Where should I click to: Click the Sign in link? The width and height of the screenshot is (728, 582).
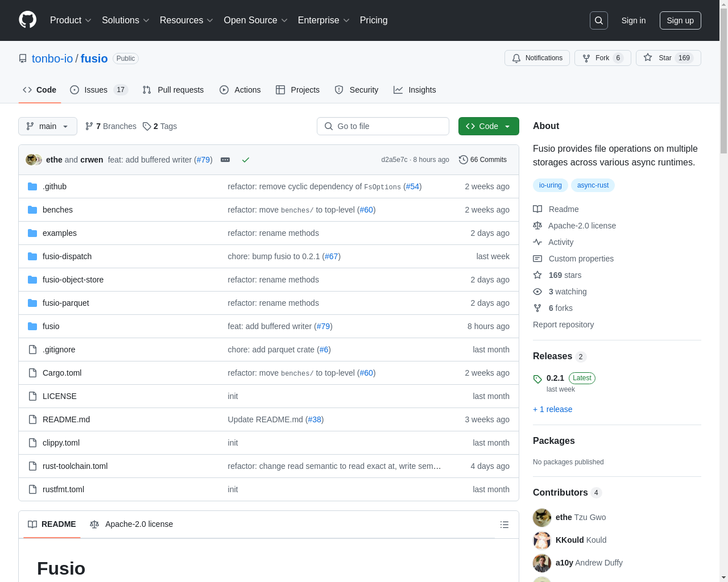click(634, 20)
